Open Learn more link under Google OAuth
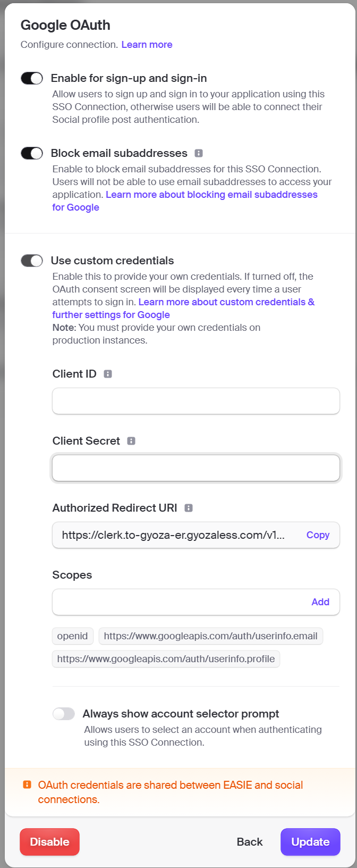The height and width of the screenshot is (868, 357). pos(147,45)
